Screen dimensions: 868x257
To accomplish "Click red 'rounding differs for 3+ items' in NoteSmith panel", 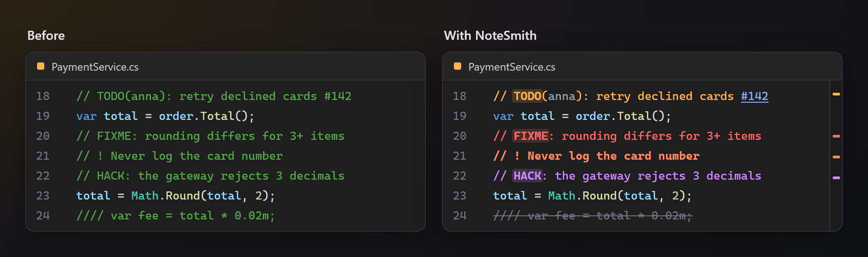I will coord(661,136).
